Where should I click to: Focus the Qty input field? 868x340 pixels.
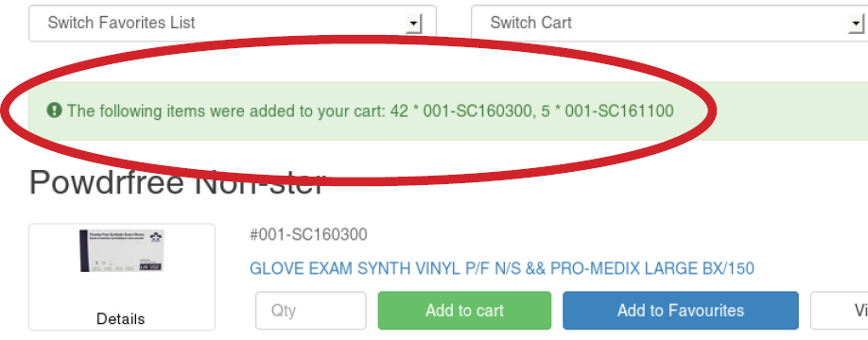(x=310, y=310)
